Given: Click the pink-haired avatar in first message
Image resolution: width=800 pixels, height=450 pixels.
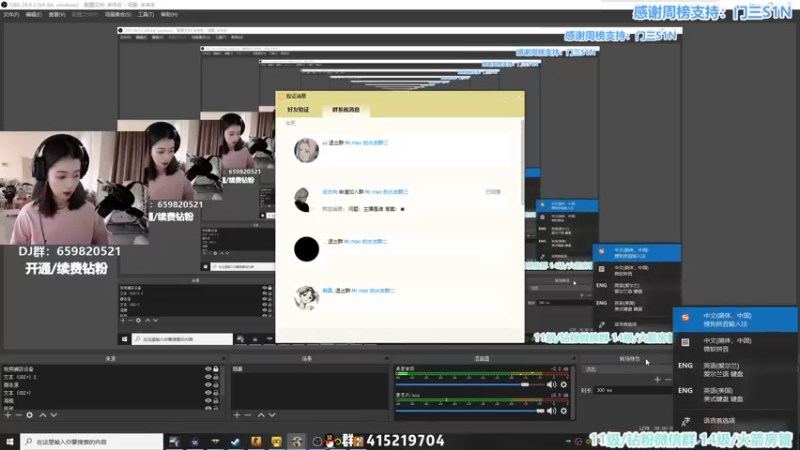Looking at the screenshot, I should coord(306,150).
